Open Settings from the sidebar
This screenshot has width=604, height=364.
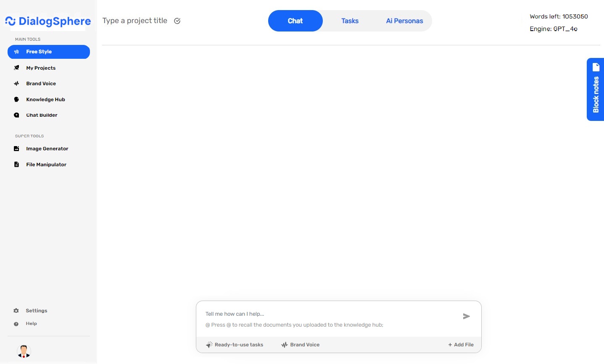click(x=37, y=311)
